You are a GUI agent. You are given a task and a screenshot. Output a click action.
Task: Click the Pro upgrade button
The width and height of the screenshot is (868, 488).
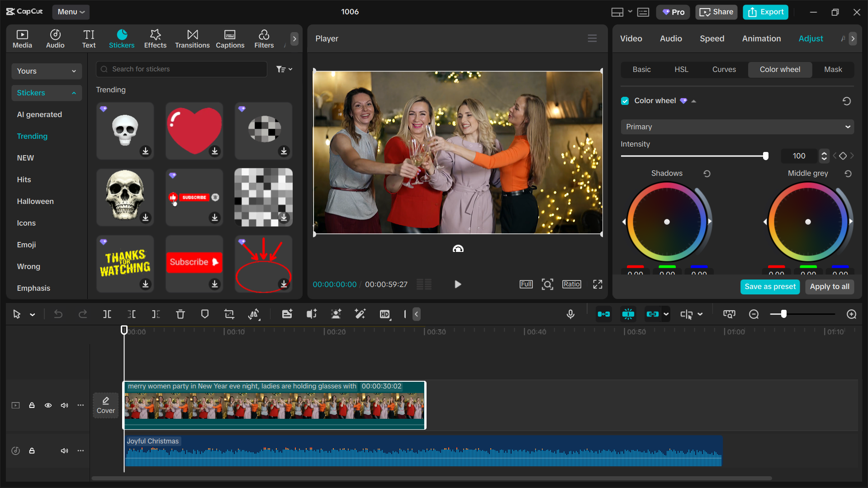click(673, 12)
